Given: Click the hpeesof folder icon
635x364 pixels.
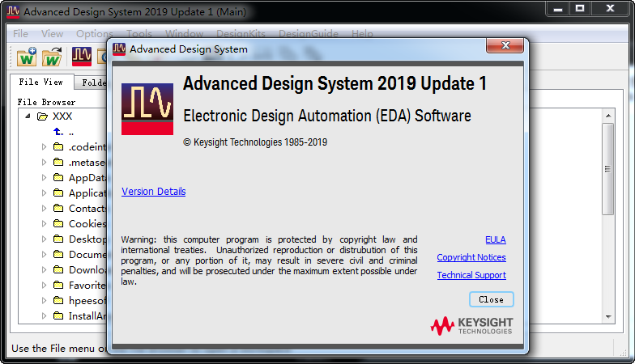Looking at the screenshot, I should coord(58,300).
